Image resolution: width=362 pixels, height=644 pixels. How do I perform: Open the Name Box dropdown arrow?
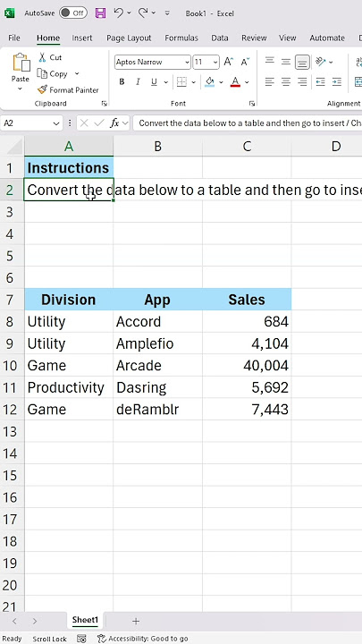[56, 123]
